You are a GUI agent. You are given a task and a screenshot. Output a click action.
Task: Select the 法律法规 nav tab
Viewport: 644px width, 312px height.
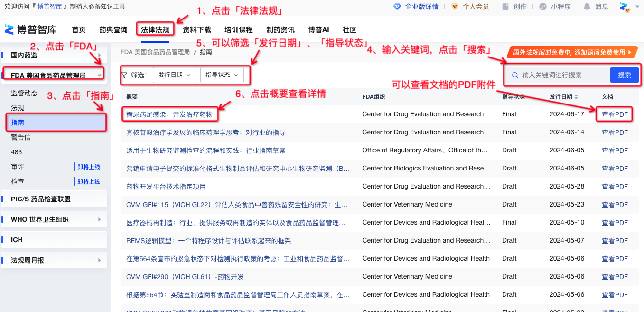tap(155, 30)
